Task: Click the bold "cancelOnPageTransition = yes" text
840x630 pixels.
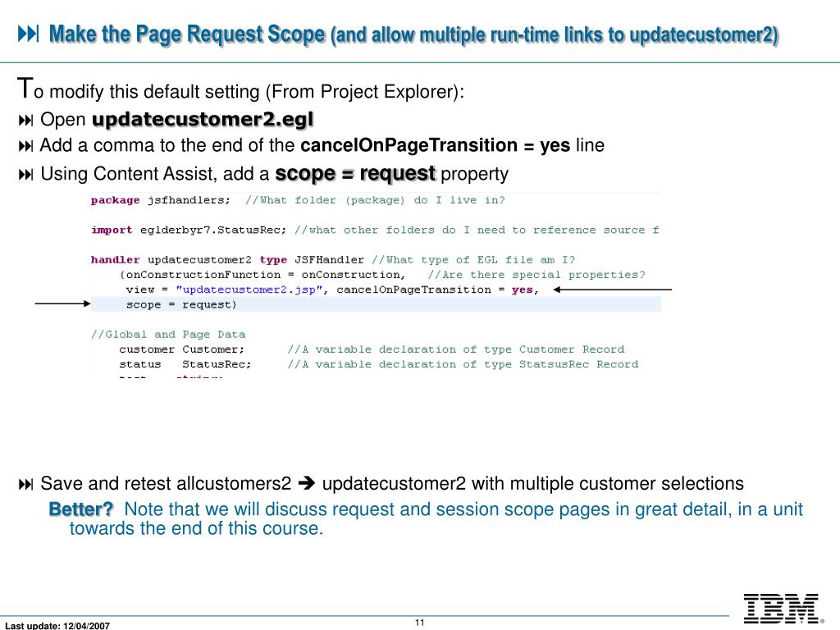Action: click(x=435, y=146)
